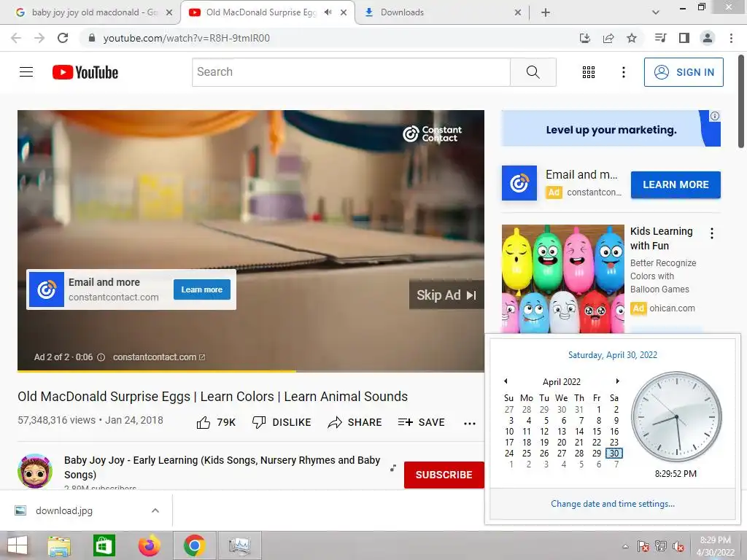Open the tab search dropdown
The width and height of the screenshot is (747, 560).
tap(656, 12)
